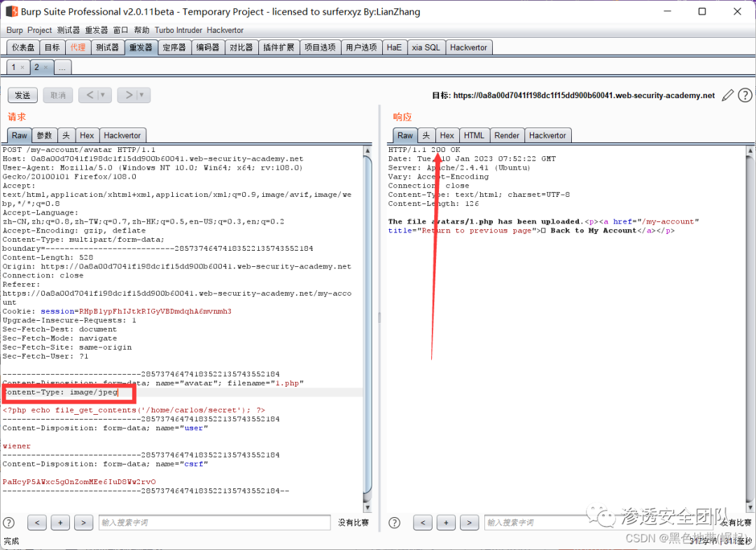Click the filename "1.php" text
The width and height of the screenshot is (756, 550).
[288, 383]
